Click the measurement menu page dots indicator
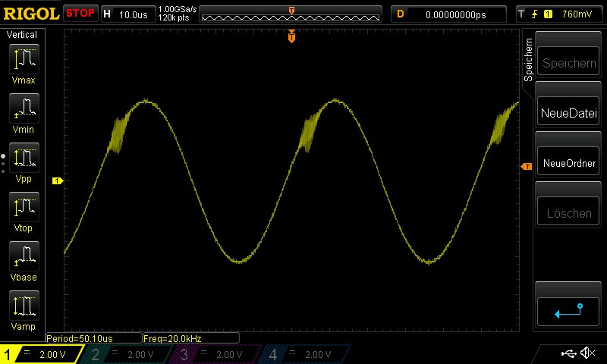607x364 pixels. (x=3, y=164)
